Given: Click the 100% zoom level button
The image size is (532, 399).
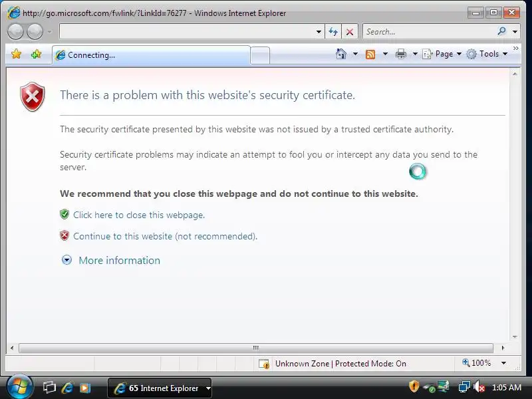Looking at the screenshot, I should tap(476, 363).
